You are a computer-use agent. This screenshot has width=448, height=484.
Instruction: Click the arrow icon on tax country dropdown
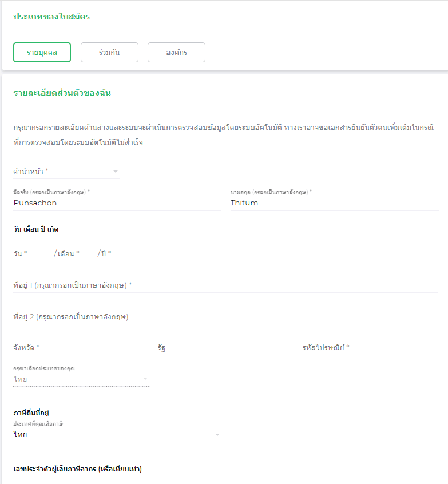[x=217, y=435]
